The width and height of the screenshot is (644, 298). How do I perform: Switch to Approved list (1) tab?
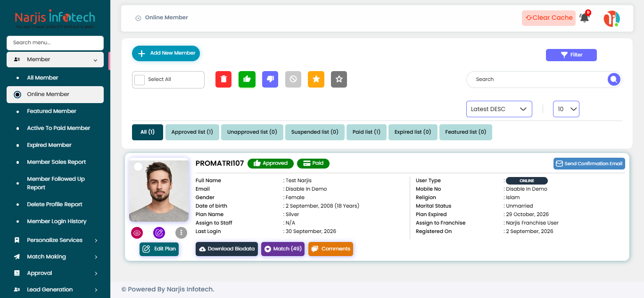(192, 132)
